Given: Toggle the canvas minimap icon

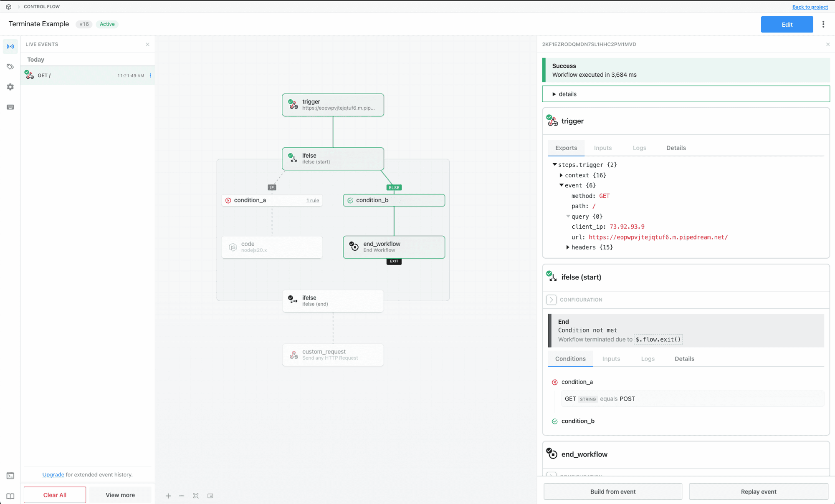Looking at the screenshot, I should tap(210, 496).
